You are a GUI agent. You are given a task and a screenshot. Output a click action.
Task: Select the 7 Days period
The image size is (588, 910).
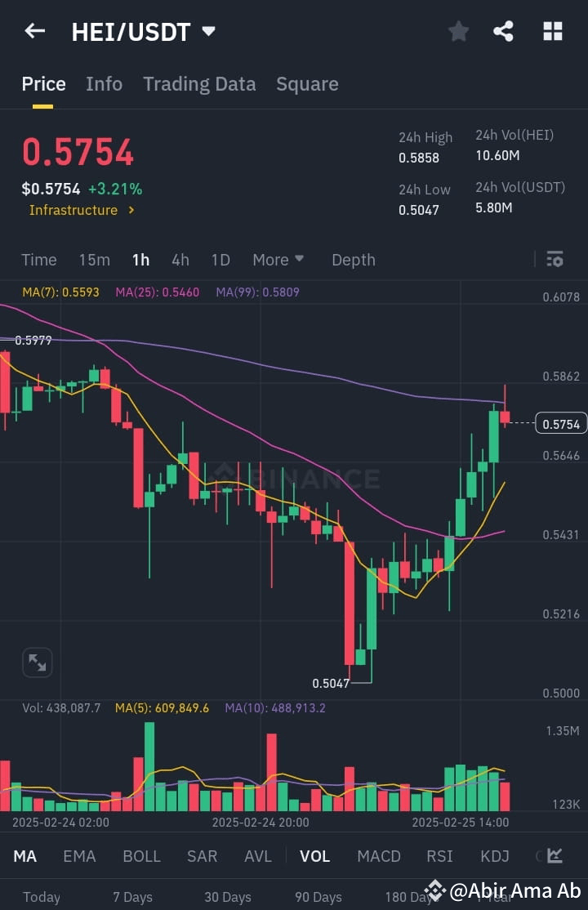(x=133, y=896)
